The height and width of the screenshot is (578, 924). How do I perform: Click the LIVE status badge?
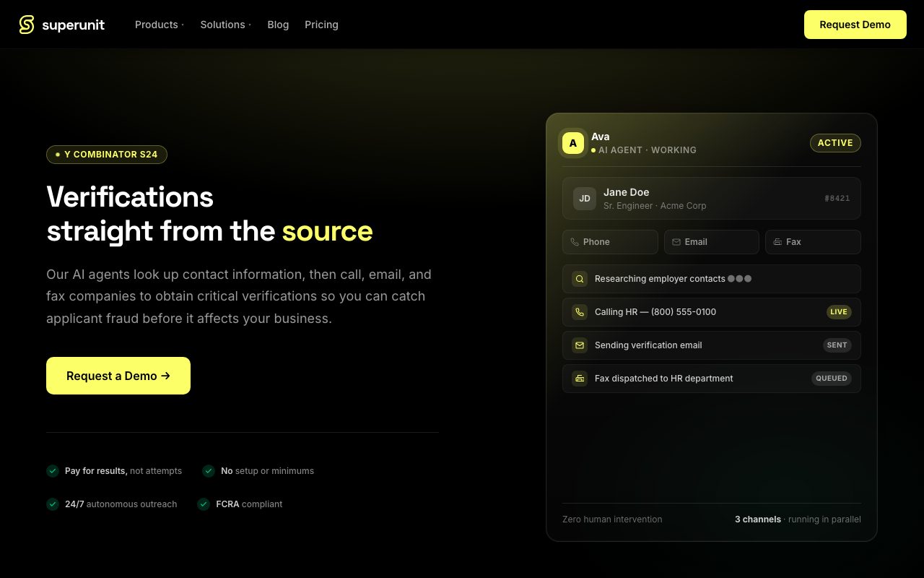click(839, 312)
